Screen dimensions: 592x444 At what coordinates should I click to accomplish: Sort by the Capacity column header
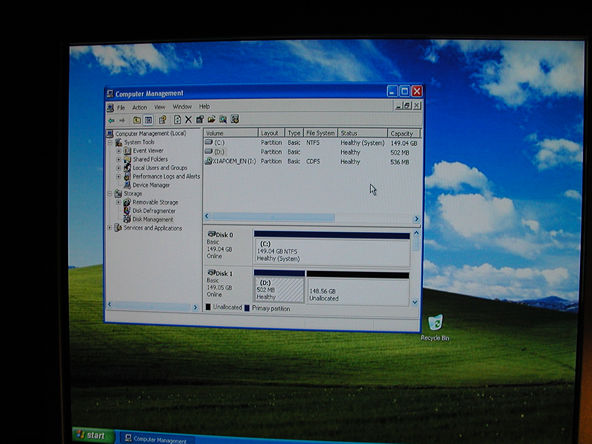point(404,133)
